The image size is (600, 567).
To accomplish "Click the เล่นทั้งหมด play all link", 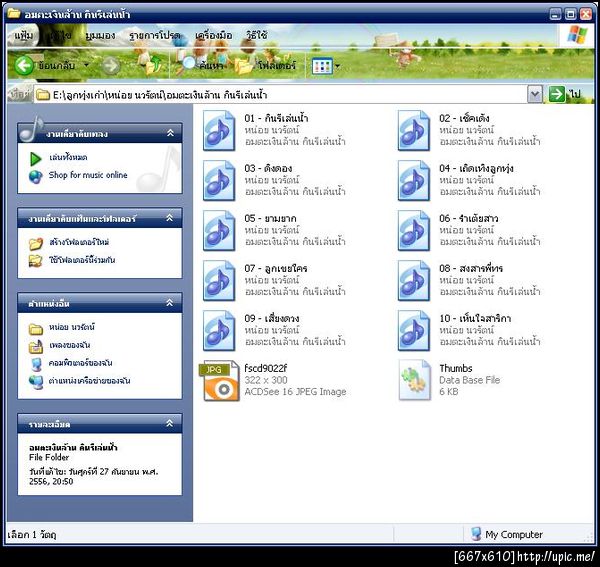I will tap(68, 157).
